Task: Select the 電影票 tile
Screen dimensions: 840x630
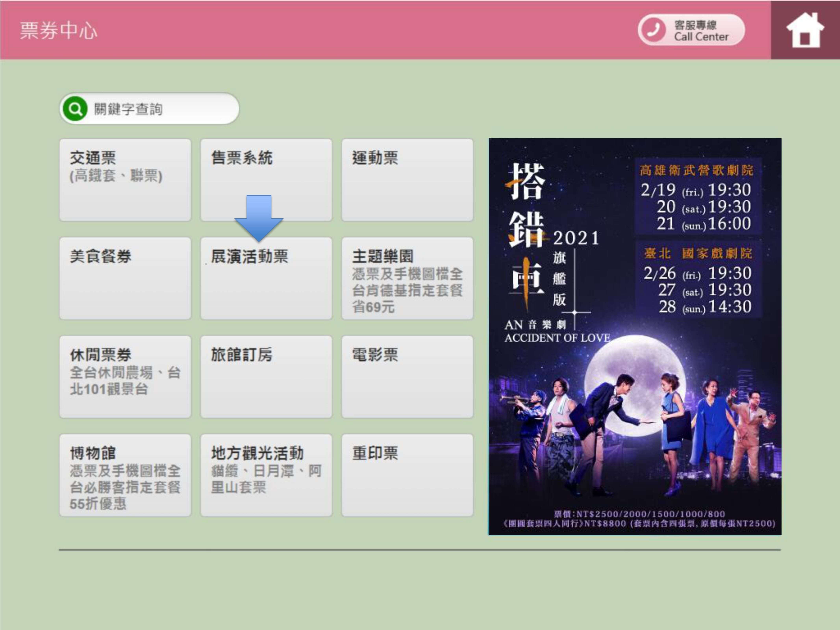Action: (407, 377)
